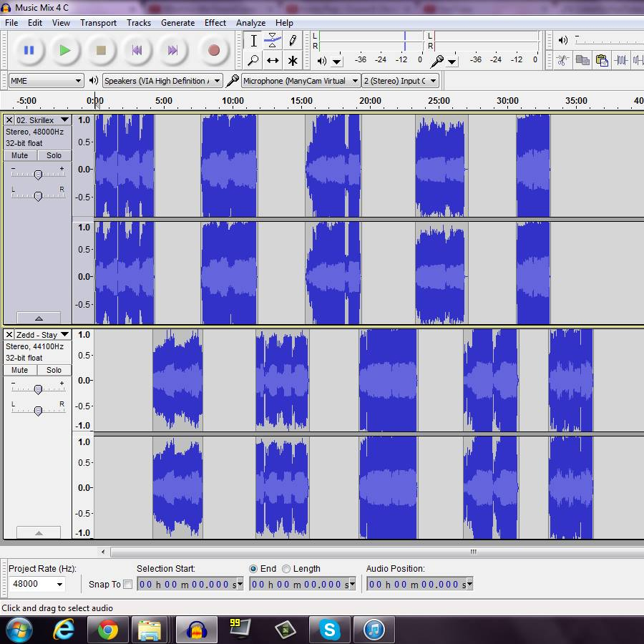
Task: Select the Length radio button
Action: [286, 569]
